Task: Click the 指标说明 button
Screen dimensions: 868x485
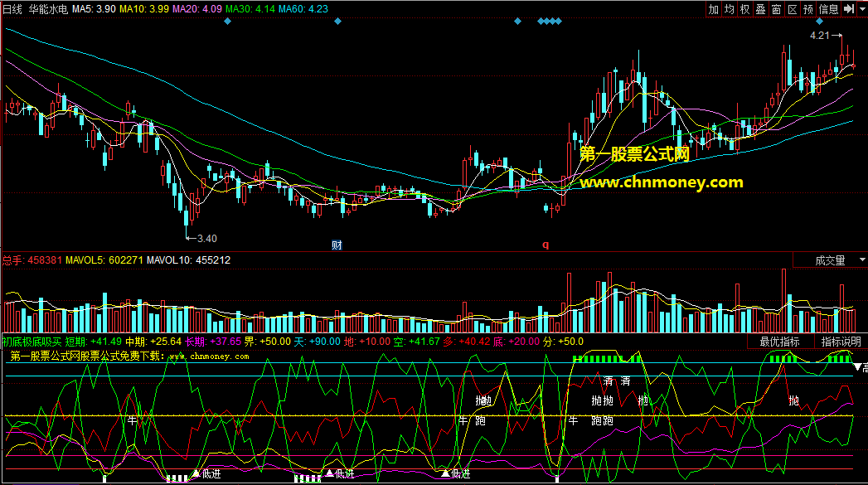Action: tap(841, 342)
